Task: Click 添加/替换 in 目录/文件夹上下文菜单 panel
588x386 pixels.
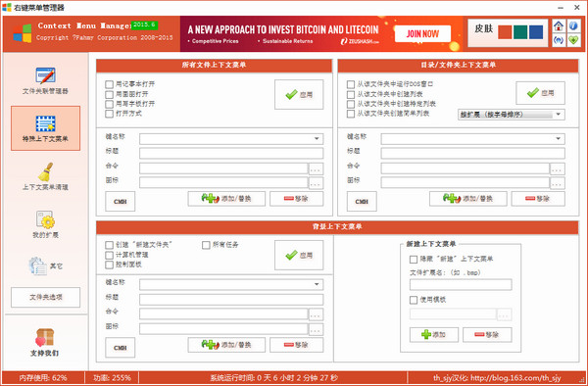Action: point(468,199)
